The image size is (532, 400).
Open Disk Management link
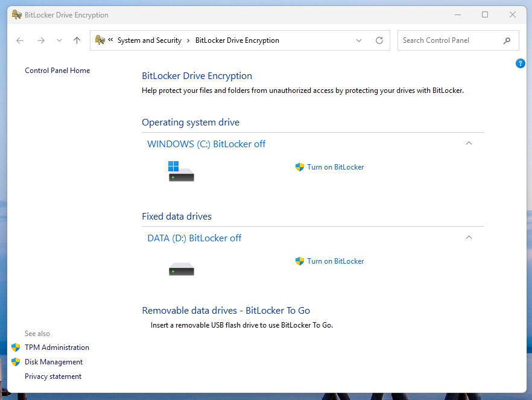click(54, 362)
